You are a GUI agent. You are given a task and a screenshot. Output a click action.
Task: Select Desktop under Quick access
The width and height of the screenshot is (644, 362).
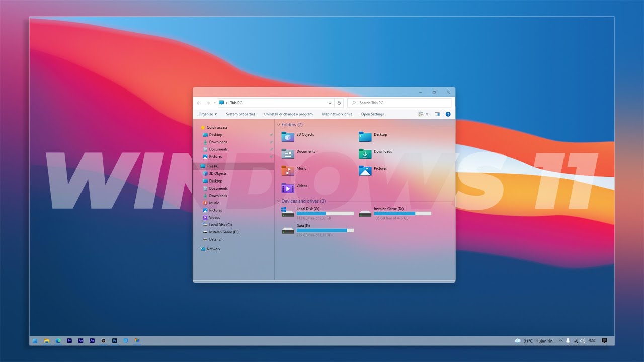coord(212,135)
